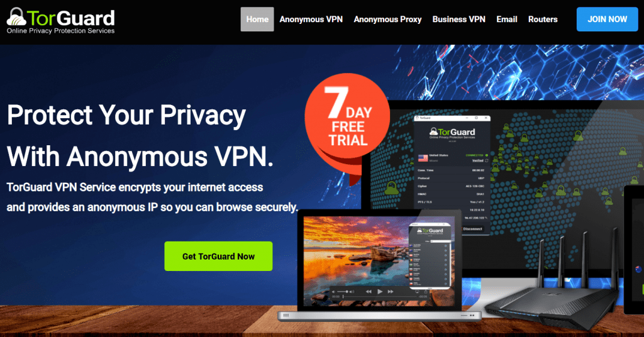Click the Disconnect button in the monitor VPN app
The width and height of the screenshot is (644, 337).
[472, 229]
